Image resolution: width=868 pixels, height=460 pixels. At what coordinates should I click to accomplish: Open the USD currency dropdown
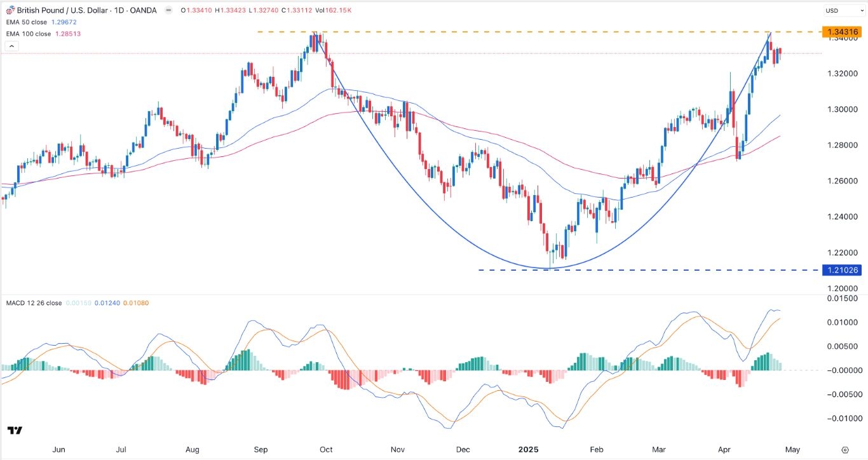(x=839, y=11)
